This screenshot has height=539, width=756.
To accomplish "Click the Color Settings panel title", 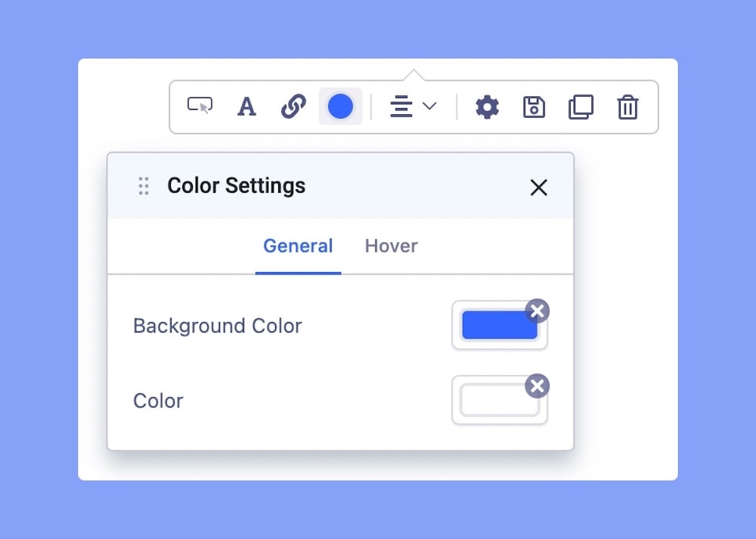I will (x=236, y=186).
